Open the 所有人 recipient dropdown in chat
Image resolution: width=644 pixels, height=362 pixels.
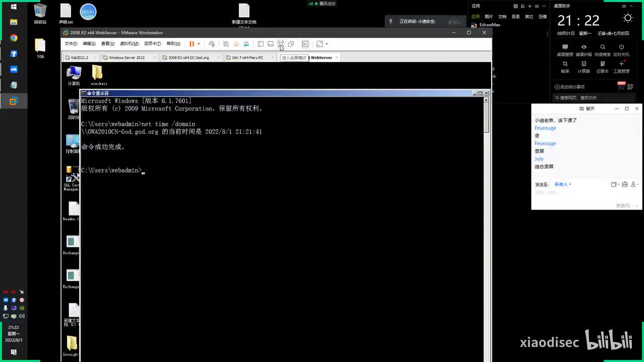pyautogui.click(x=563, y=185)
